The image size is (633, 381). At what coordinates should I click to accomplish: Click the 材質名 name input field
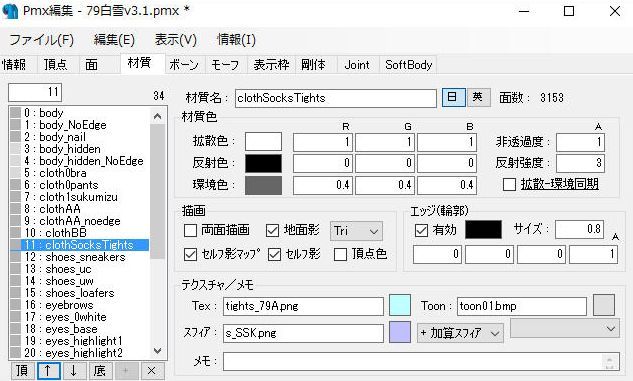click(x=335, y=98)
